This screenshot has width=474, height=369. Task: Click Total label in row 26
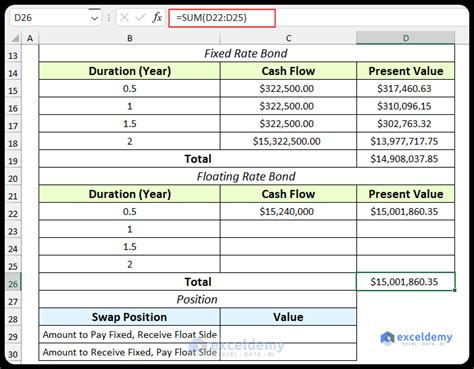(198, 282)
